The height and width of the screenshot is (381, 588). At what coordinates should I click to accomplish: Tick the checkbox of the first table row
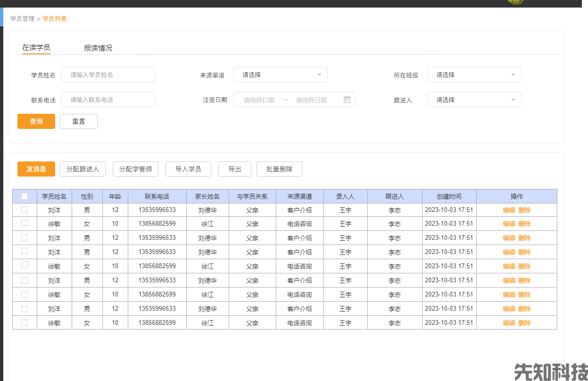pyautogui.click(x=25, y=210)
